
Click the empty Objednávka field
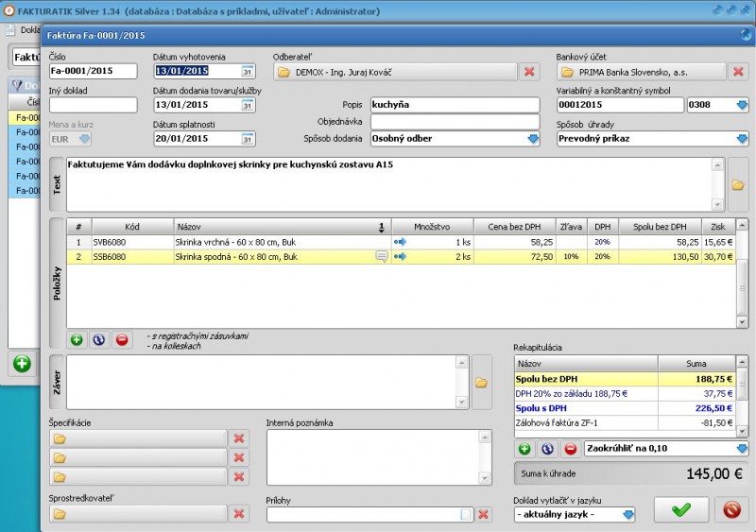click(455, 122)
